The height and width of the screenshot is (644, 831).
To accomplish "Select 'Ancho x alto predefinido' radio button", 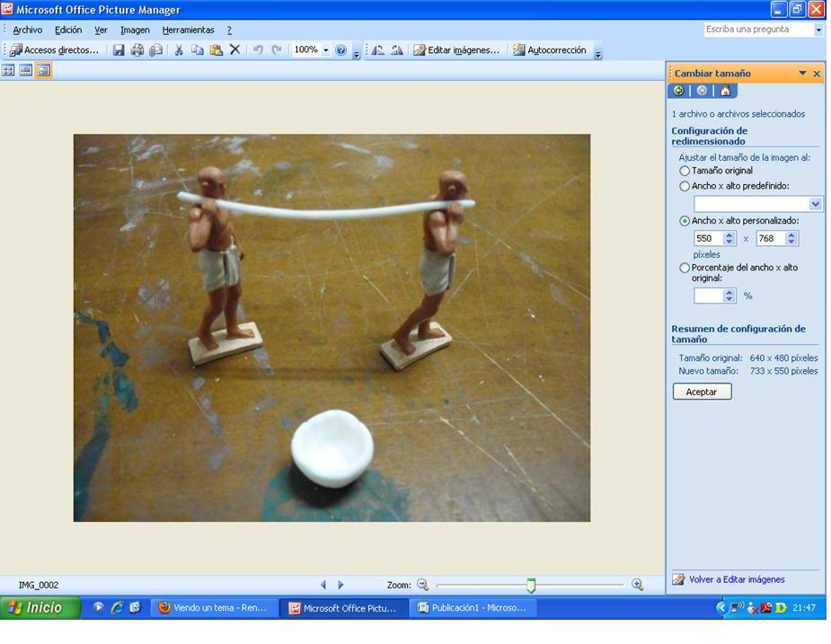I will click(685, 187).
